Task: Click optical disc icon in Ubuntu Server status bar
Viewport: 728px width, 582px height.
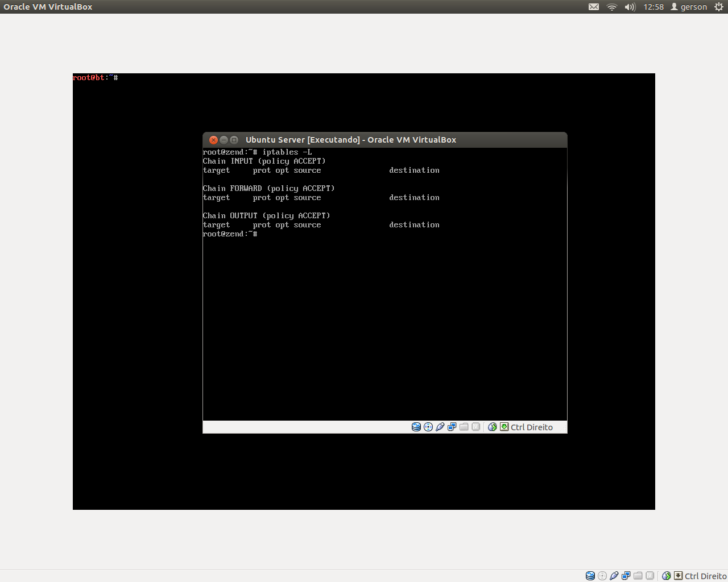Action: click(x=428, y=427)
